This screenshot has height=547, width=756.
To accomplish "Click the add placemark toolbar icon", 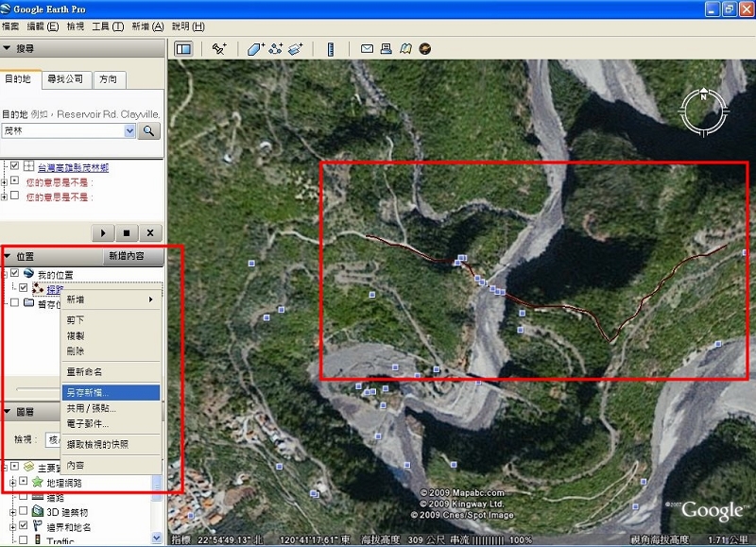I will point(219,48).
